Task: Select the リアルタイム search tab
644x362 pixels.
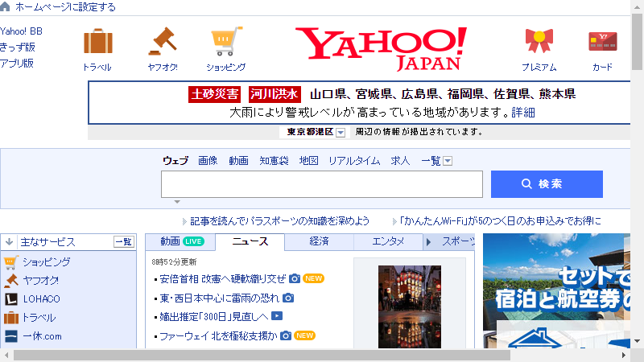Action: (x=354, y=160)
